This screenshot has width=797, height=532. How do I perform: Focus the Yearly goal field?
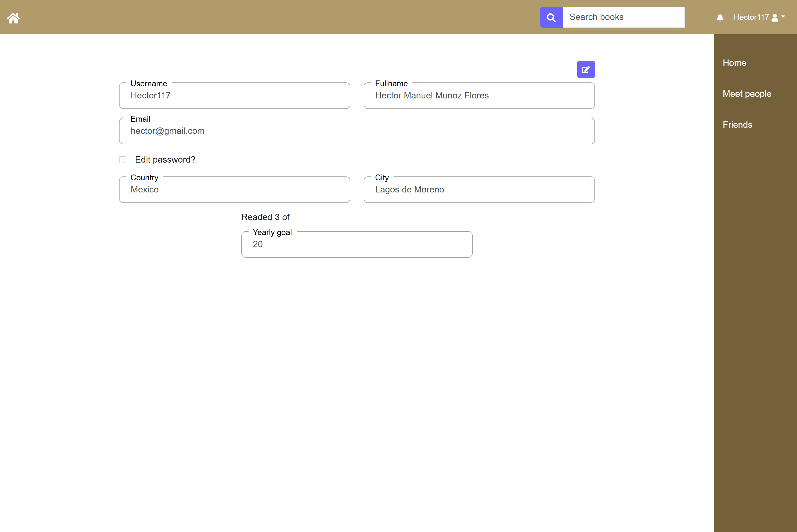tap(357, 244)
